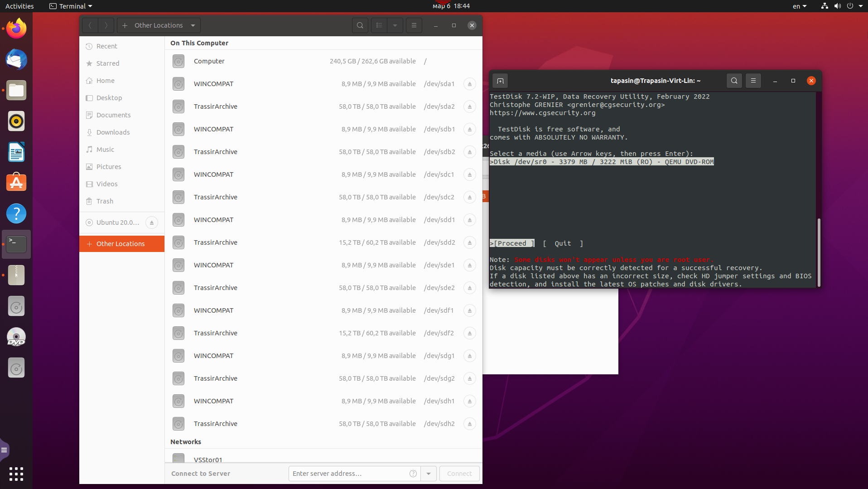The width and height of the screenshot is (868, 489).
Task: Open Videos in the sidebar
Action: click(x=122, y=184)
